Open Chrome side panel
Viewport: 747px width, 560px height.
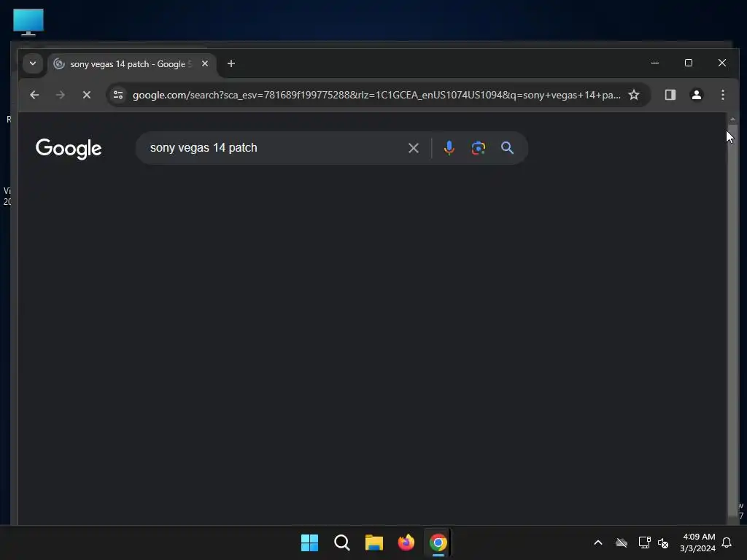coord(670,95)
